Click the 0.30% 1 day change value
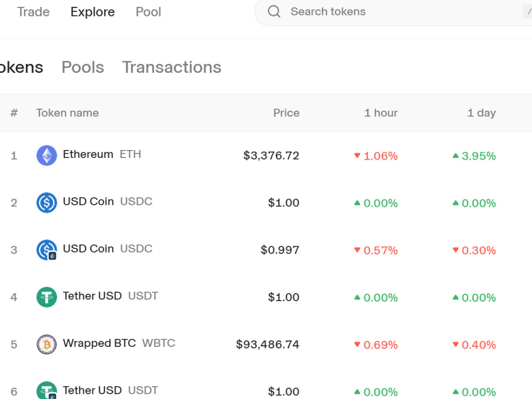This screenshot has width=532, height=399. 474,251
